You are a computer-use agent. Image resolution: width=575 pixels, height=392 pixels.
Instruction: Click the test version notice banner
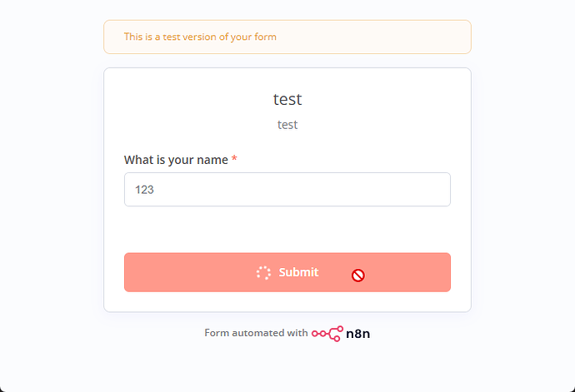(x=287, y=37)
